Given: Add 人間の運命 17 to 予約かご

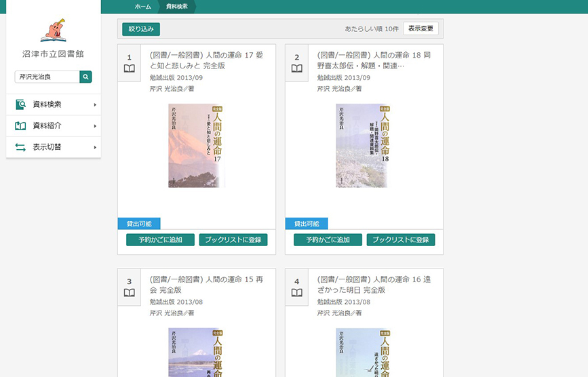Looking at the screenshot, I should [161, 240].
